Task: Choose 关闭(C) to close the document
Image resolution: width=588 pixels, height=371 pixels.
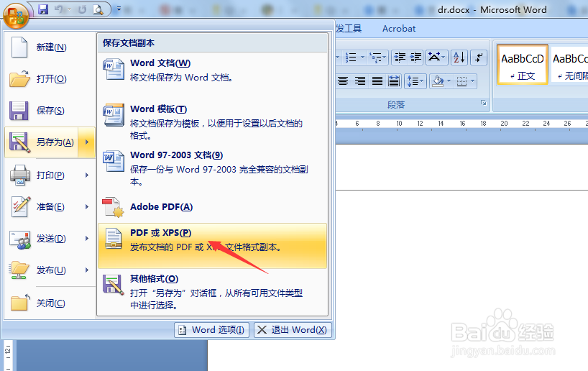Action: point(50,303)
